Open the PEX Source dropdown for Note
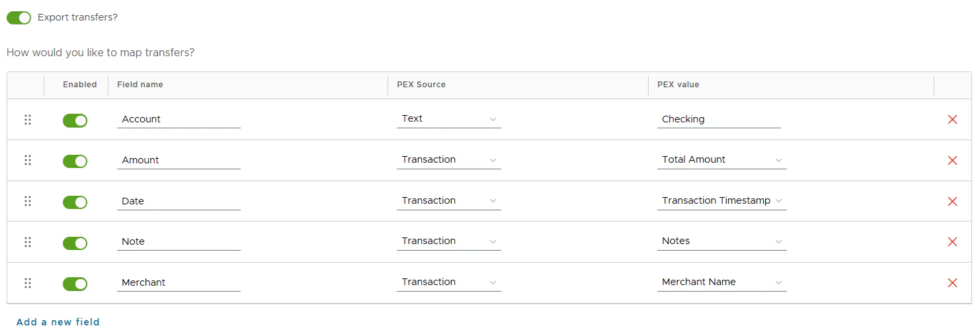The image size is (980, 334). coord(448,241)
